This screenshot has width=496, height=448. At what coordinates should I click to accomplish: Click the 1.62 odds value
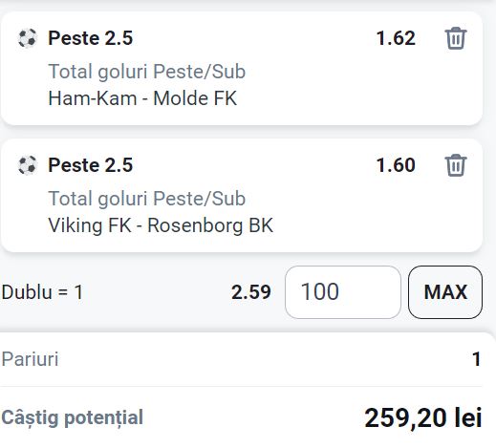(x=396, y=38)
